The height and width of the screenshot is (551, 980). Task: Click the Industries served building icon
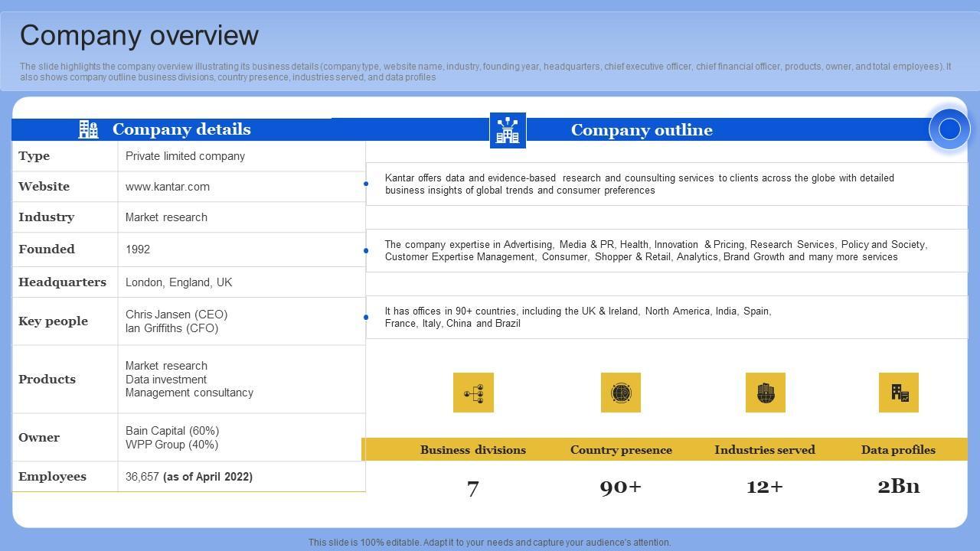(x=765, y=393)
